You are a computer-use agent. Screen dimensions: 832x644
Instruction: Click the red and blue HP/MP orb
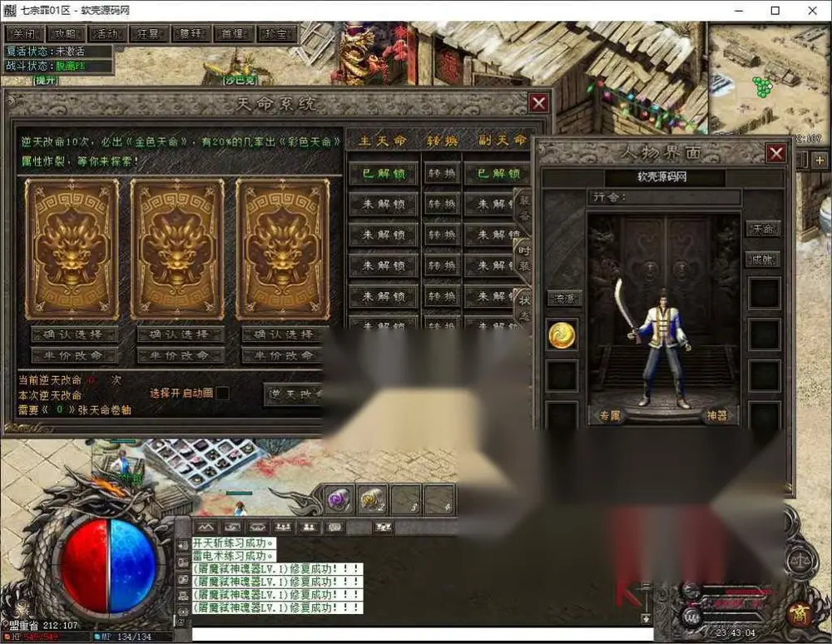[109, 567]
